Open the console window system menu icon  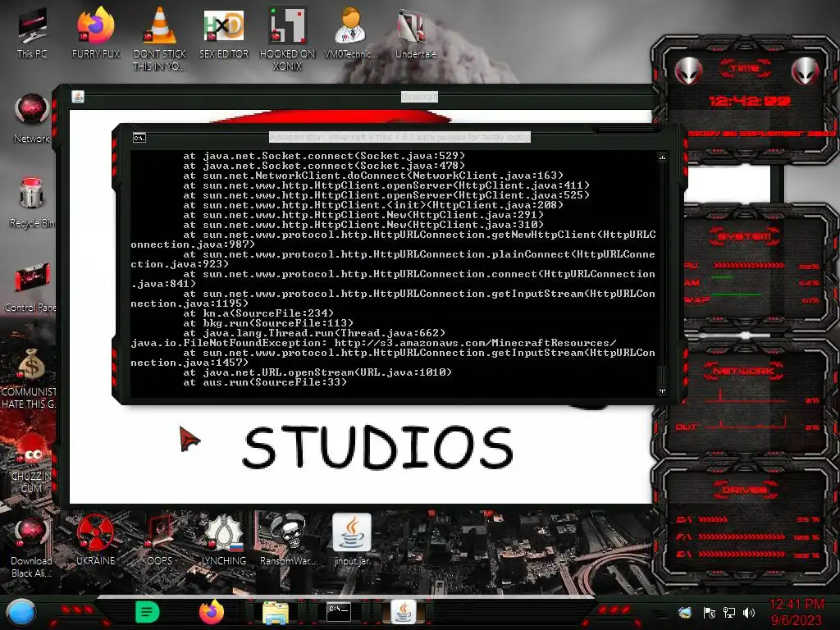coord(139,138)
